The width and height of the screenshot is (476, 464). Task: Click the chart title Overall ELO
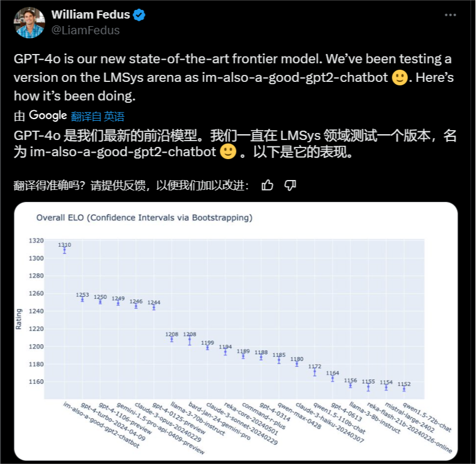[x=144, y=218]
